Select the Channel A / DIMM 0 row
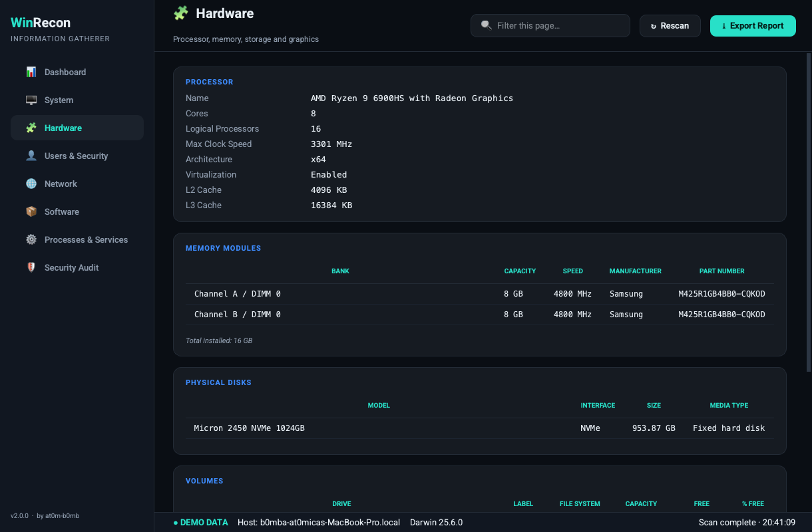The image size is (812, 532). pos(480,294)
